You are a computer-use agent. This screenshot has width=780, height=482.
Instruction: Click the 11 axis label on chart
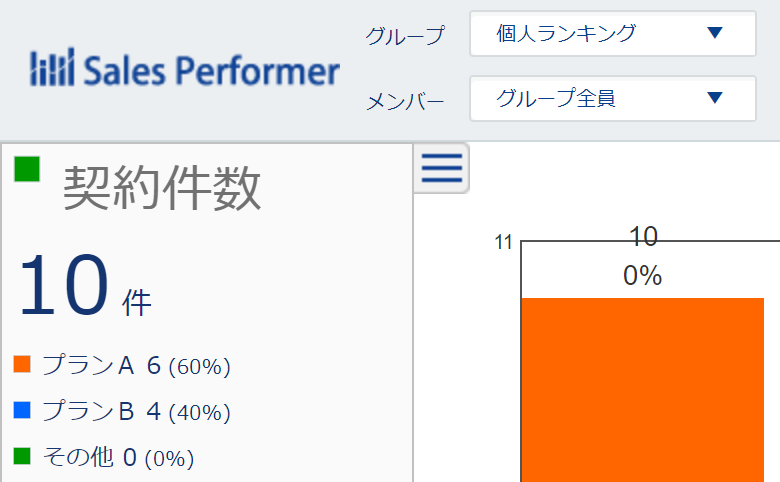pyautogui.click(x=503, y=242)
